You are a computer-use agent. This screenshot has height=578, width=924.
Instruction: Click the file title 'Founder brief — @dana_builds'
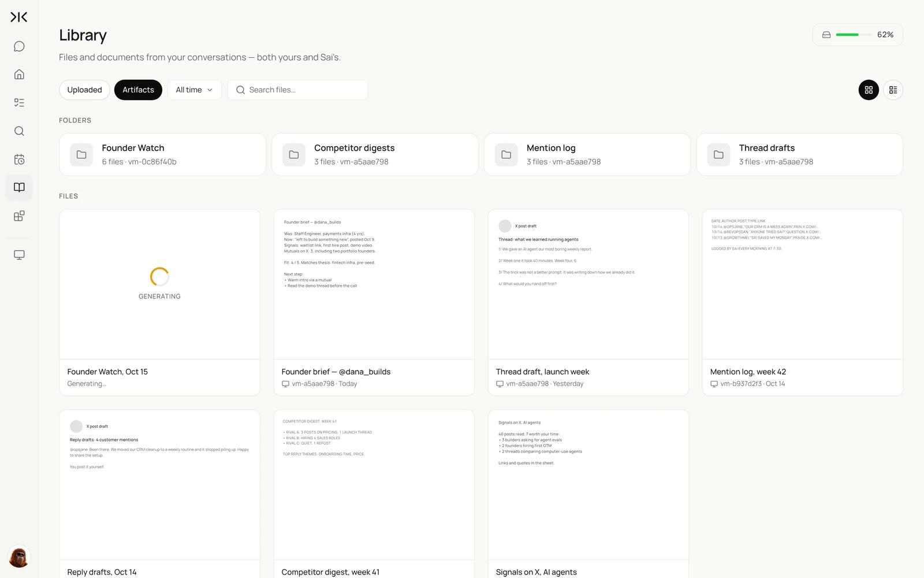pos(336,372)
